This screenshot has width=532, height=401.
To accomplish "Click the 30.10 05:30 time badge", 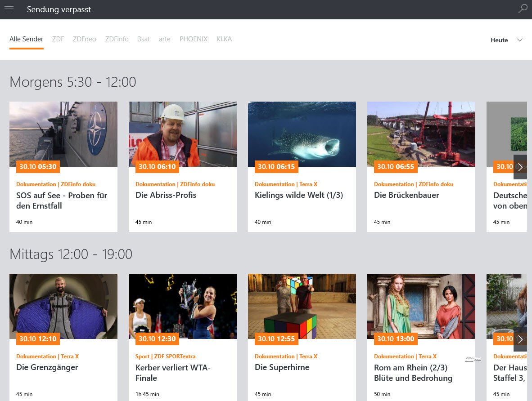I will click(x=38, y=167).
